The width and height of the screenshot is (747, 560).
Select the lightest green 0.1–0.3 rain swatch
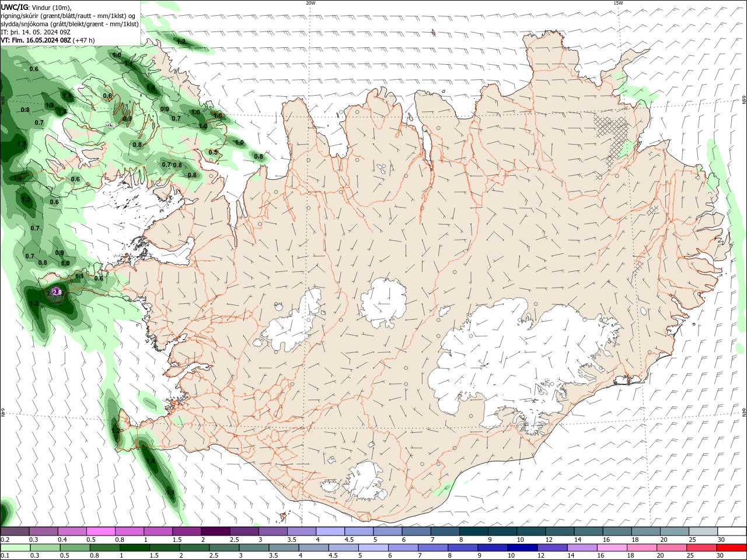coord(16,548)
